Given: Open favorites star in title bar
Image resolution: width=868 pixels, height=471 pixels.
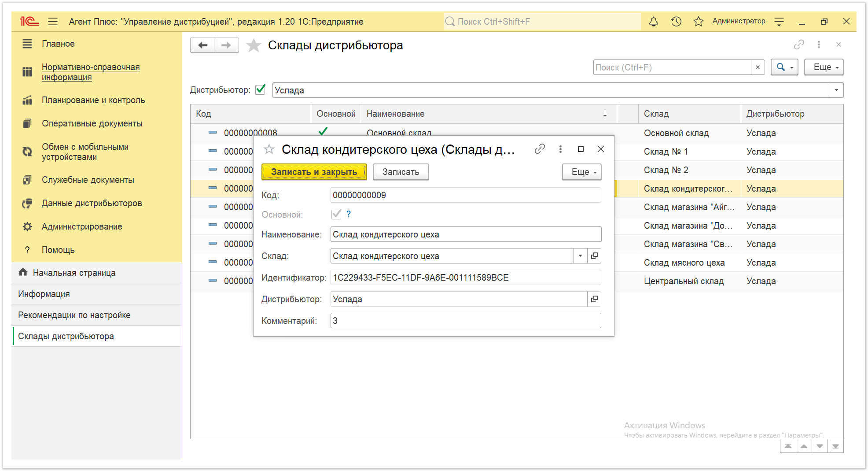Looking at the screenshot, I should (699, 21).
